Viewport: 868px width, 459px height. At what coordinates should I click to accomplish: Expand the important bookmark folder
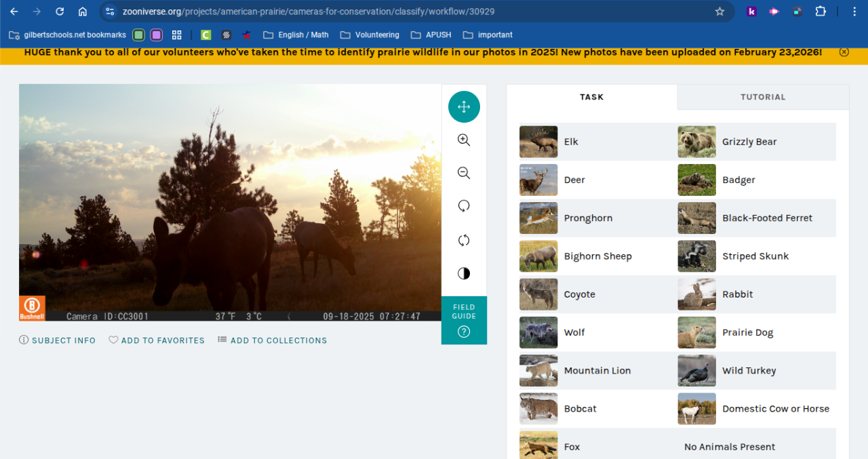point(488,35)
